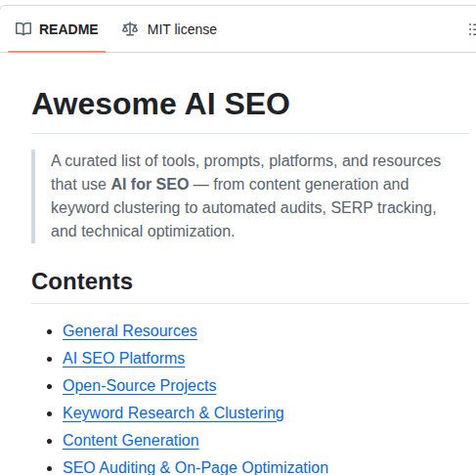Click the Contents heading

[x=82, y=281]
